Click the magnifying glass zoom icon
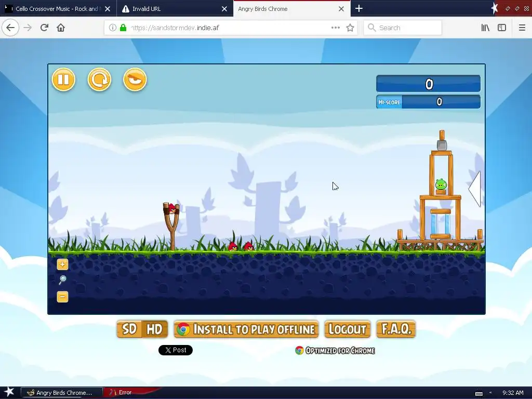This screenshot has width=532, height=399. pyautogui.click(x=62, y=280)
